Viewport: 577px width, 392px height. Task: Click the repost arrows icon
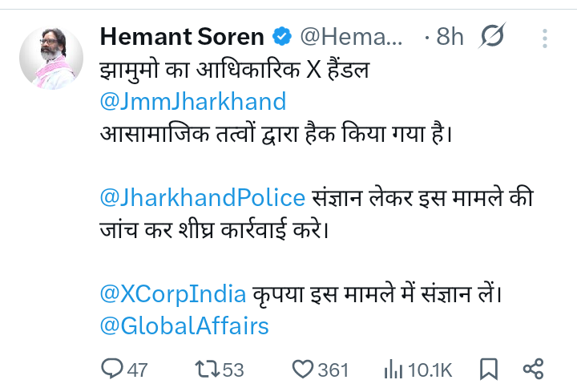208,369
